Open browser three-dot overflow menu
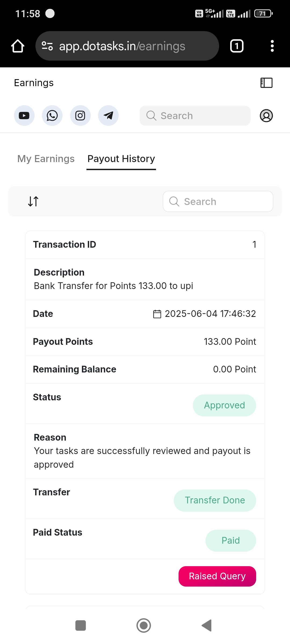This screenshot has height=644, width=290. pos(272,46)
